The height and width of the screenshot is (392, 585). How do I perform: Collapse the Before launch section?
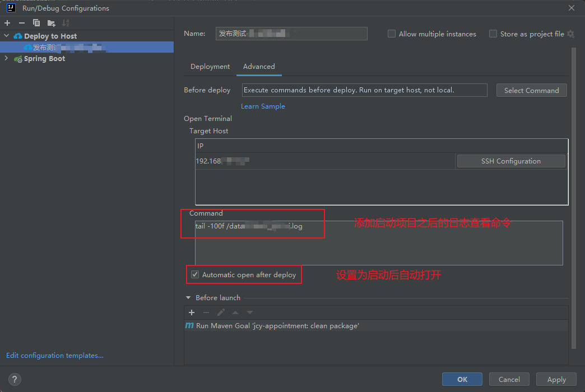point(188,298)
